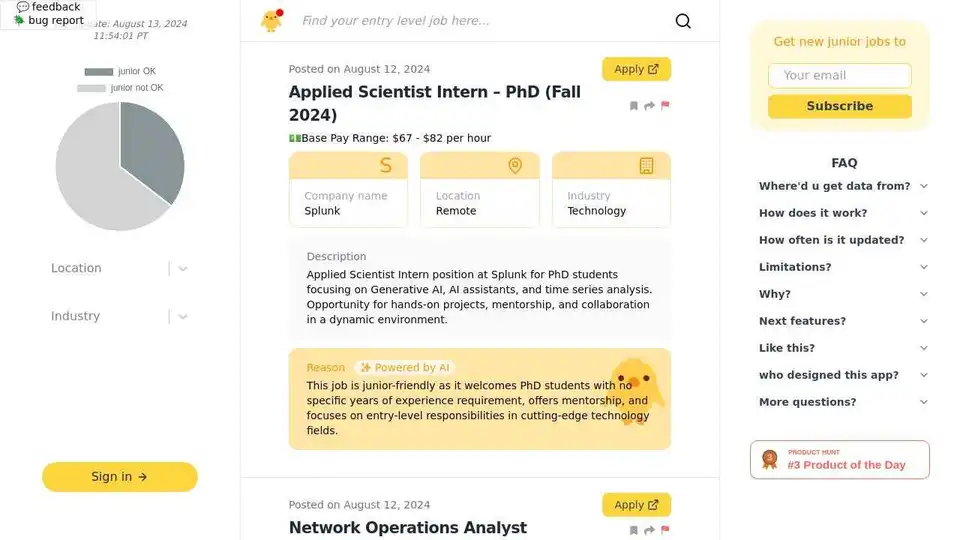Click the chick mascot logo
Screen dimensions: 960x540
(x=272, y=20)
